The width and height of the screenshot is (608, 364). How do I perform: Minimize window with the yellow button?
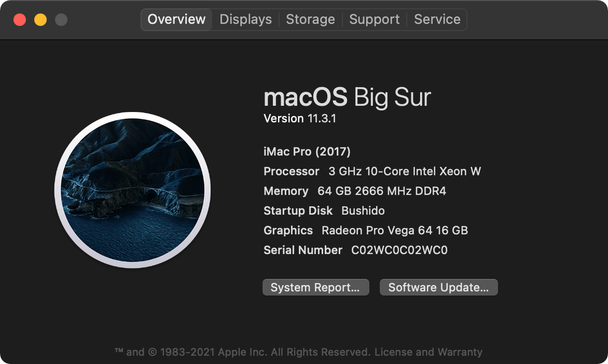pyautogui.click(x=40, y=19)
